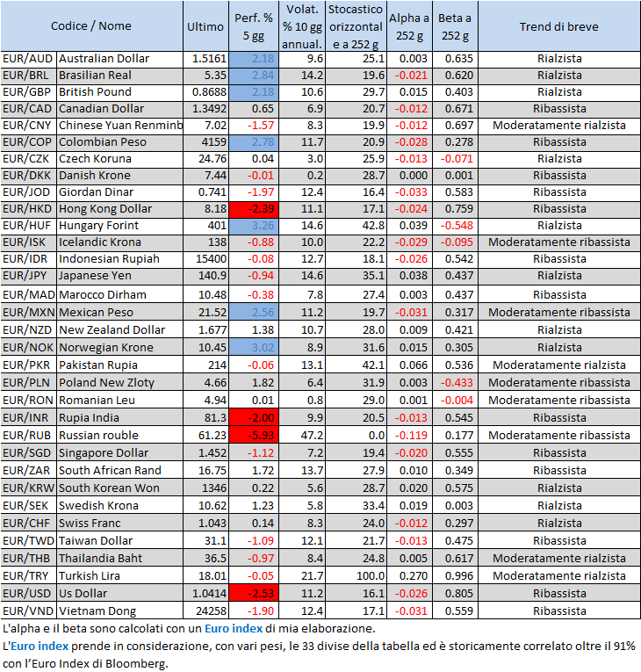Select the 'Perf. % 5 gg' header
641x672 pixels.
click(x=254, y=27)
